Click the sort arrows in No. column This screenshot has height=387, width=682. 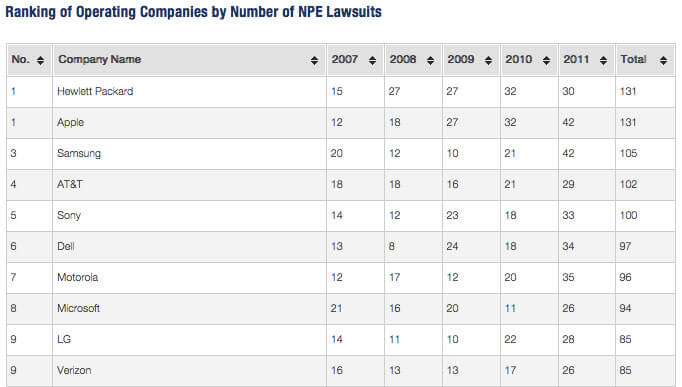click(x=40, y=60)
